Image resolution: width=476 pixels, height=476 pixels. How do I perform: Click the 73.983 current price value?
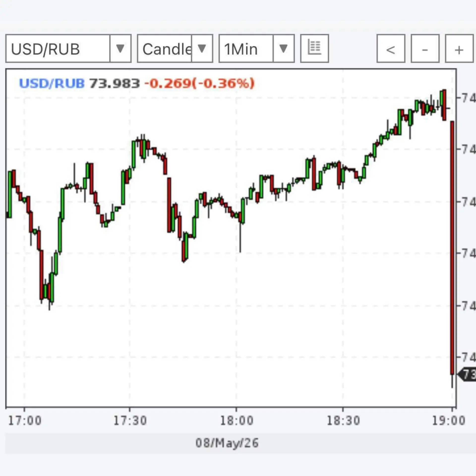pos(115,83)
